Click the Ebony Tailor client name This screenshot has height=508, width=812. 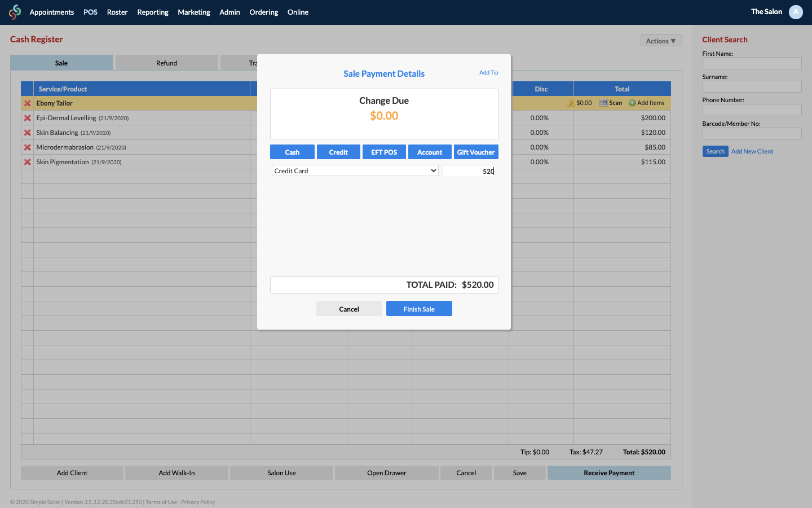tap(54, 103)
